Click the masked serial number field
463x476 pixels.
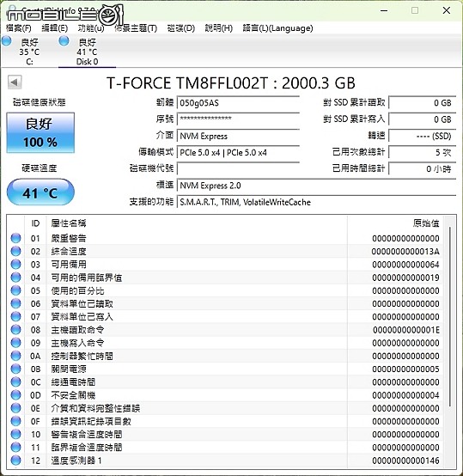coord(238,119)
